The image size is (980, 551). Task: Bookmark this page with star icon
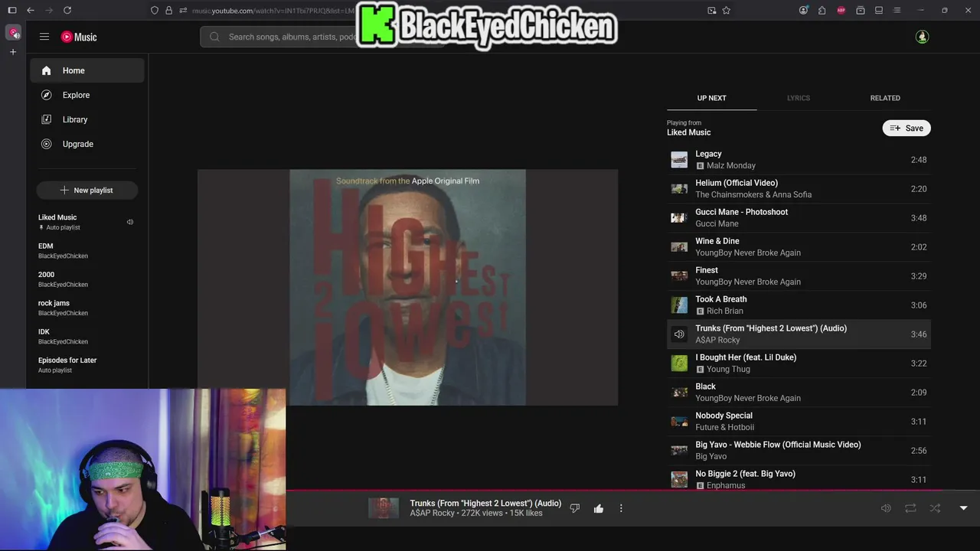click(727, 10)
